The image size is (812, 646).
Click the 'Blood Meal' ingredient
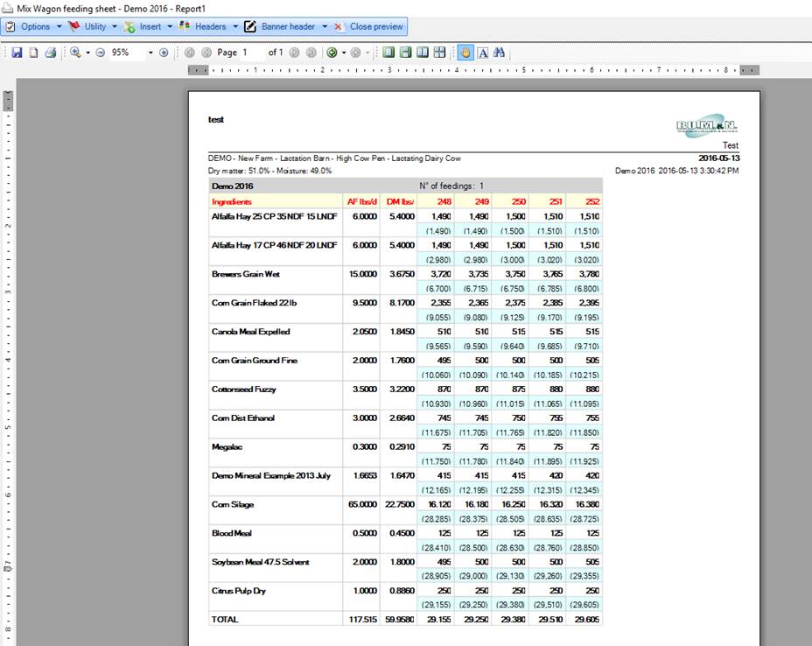pos(232,533)
